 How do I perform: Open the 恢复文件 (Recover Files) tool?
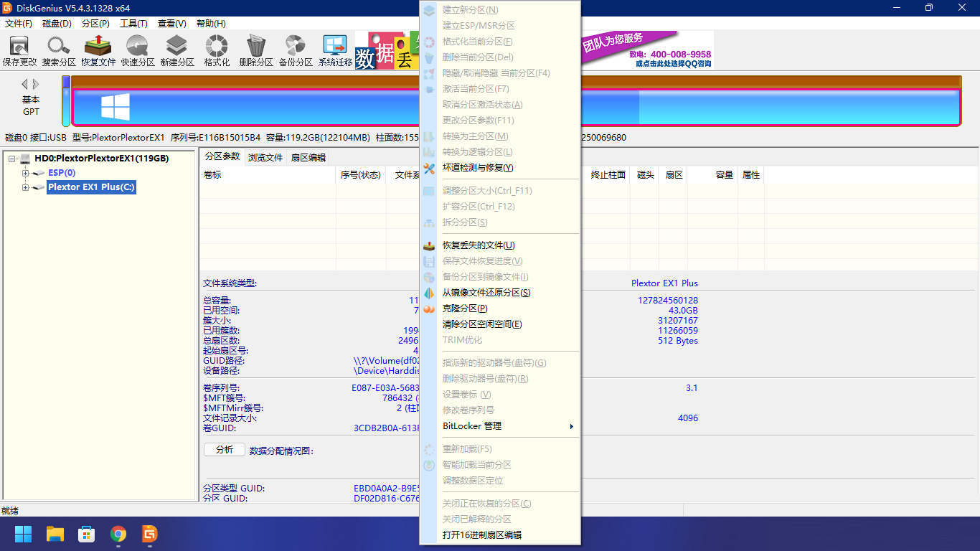(98, 50)
